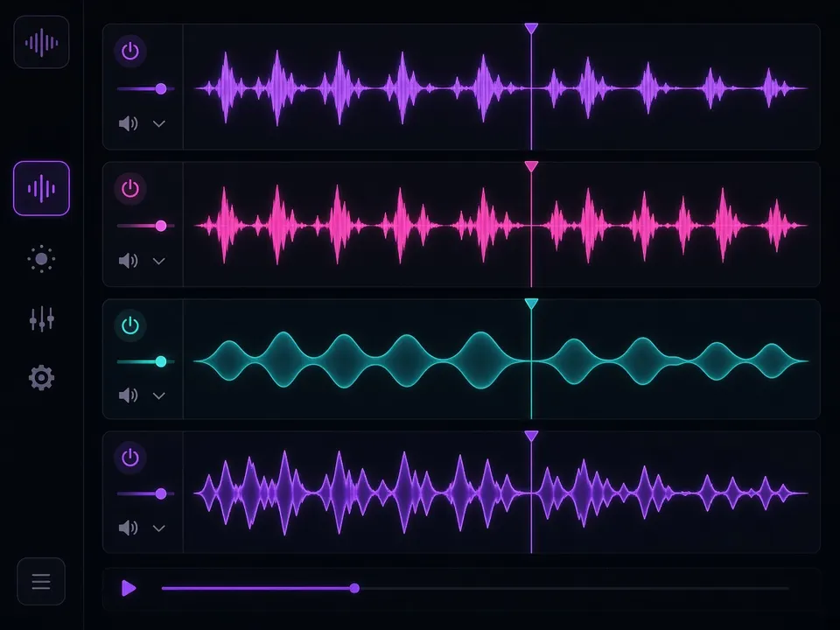Open the brightness sun sidebar icon
Image resolution: width=840 pixels, height=630 pixels.
(41, 259)
